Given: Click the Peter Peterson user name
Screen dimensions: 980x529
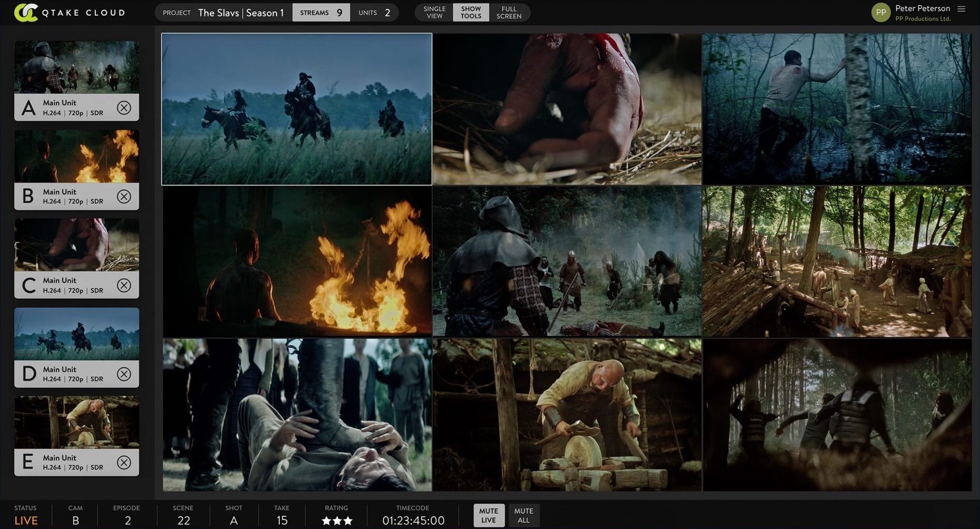Looking at the screenshot, I should (x=922, y=8).
